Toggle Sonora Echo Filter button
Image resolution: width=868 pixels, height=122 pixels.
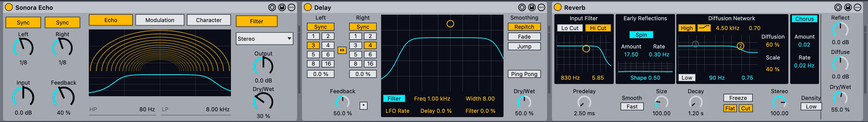coord(256,21)
